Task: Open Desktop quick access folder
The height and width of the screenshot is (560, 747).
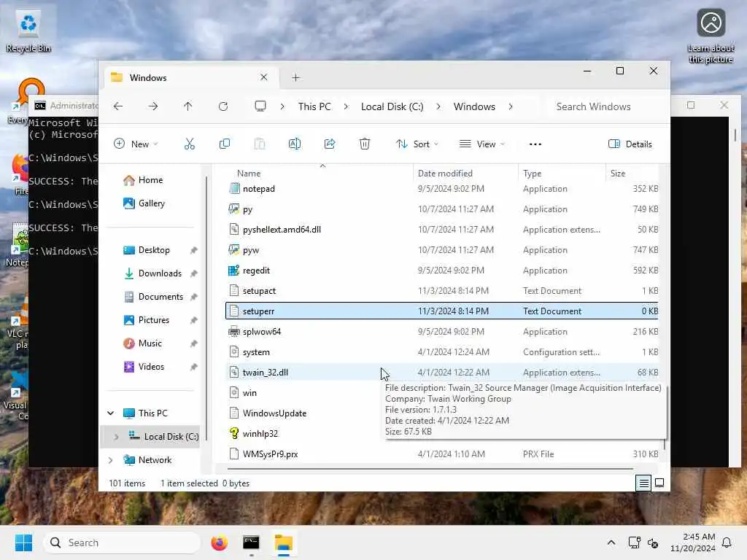Action: pyautogui.click(x=153, y=250)
